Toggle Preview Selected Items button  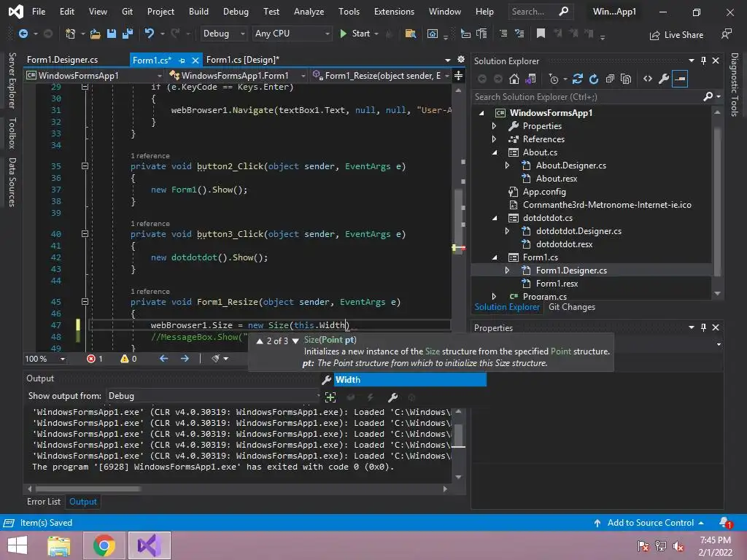coord(680,79)
